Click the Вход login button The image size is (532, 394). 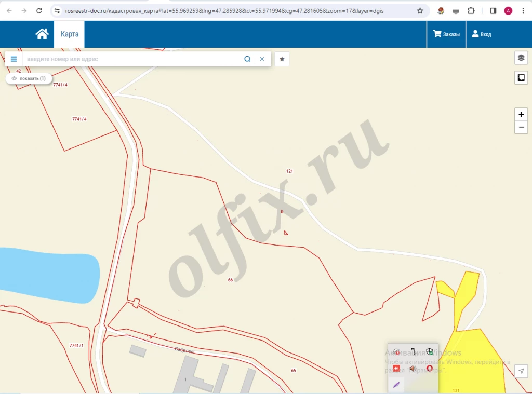(481, 34)
